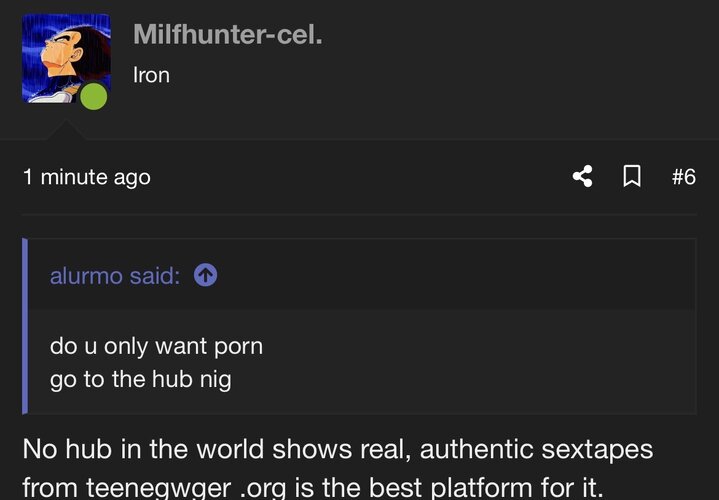
Task: Click the "Iron" user rank label
Action: pos(151,75)
